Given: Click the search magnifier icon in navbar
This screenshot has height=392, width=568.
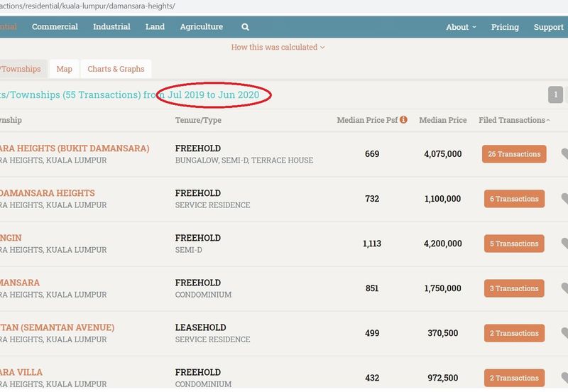Looking at the screenshot, I should [x=245, y=27].
